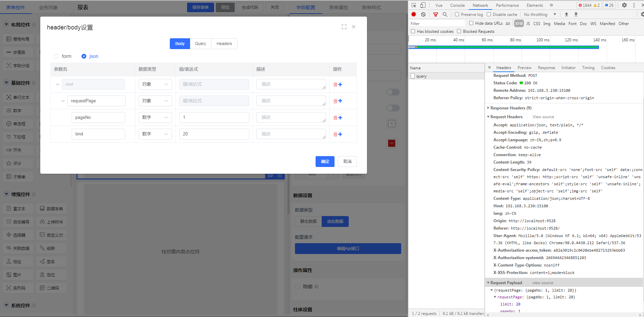The width and height of the screenshot is (644, 317).
Task: Enable the Preserve log checkbox
Action: tap(457, 14)
